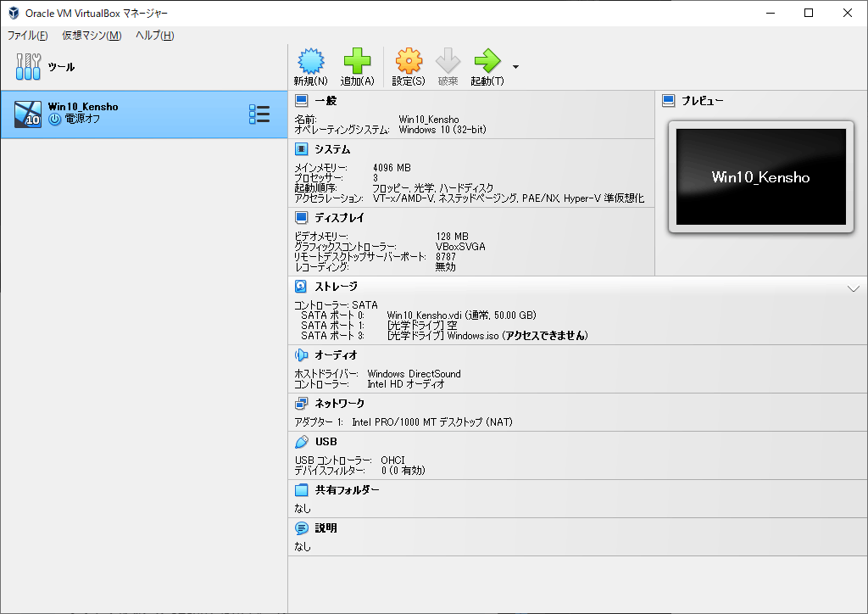Screen dimensions: 868x614
Task: Minimize the VirtualBox Manager window
Action: tap(771, 13)
